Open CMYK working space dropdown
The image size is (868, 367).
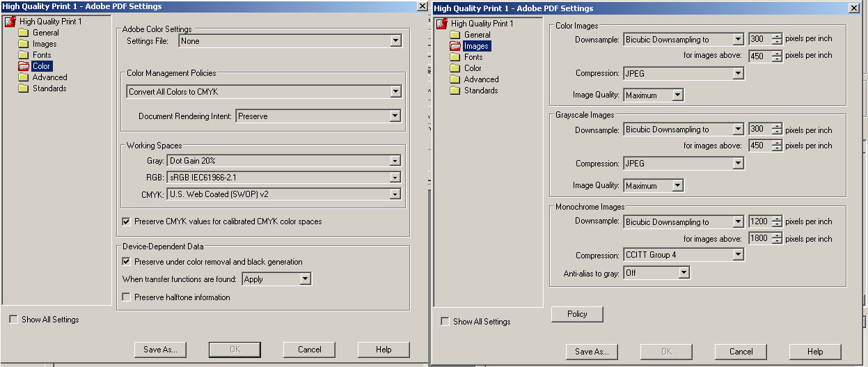pyautogui.click(x=284, y=194)
